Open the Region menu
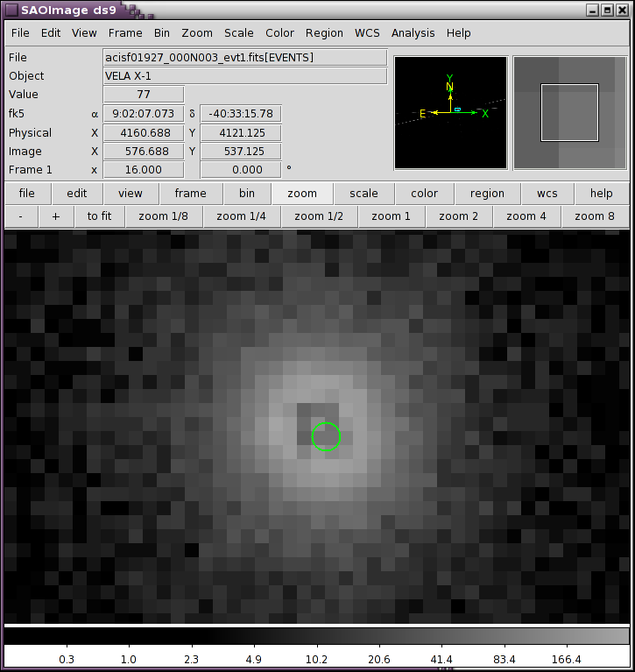 tap(324, 33)
